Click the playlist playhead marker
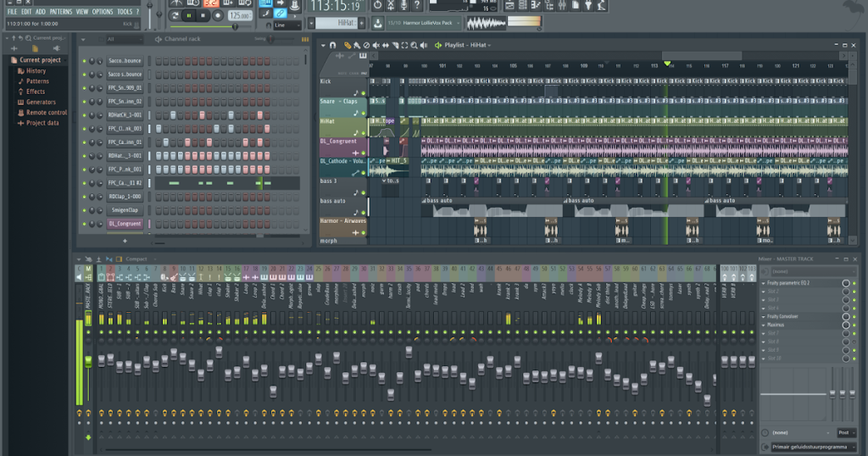This screenshot has width=868, height=456. click(668, 64)
